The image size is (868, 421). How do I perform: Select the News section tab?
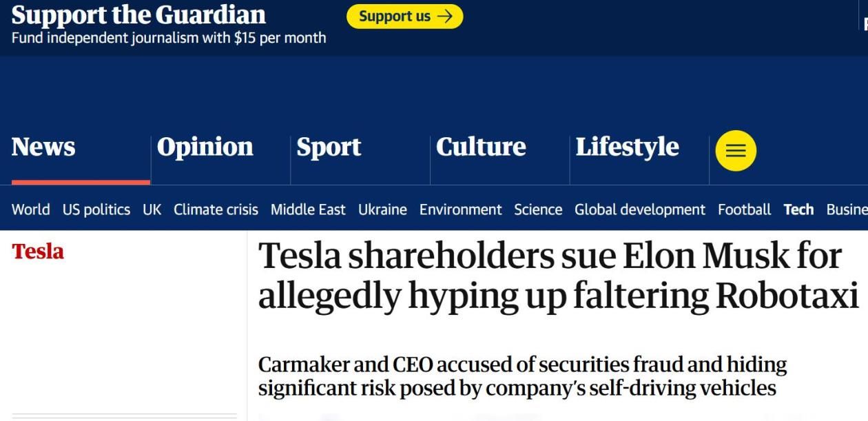coord(43,147)
